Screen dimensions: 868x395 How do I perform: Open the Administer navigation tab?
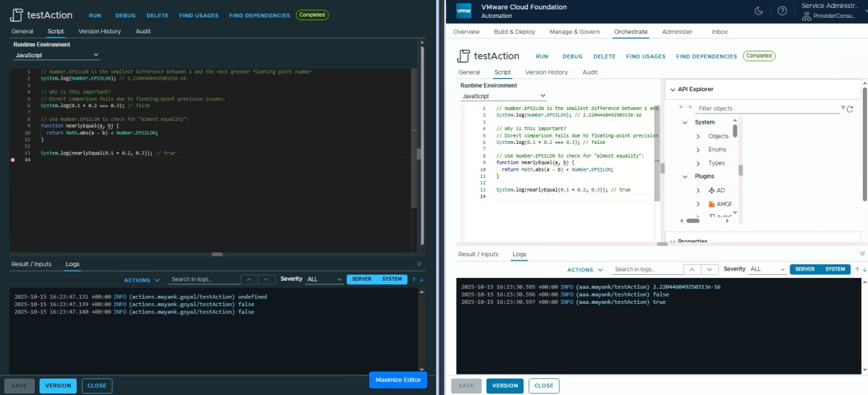pyautogui.click(x=677, y=32)
